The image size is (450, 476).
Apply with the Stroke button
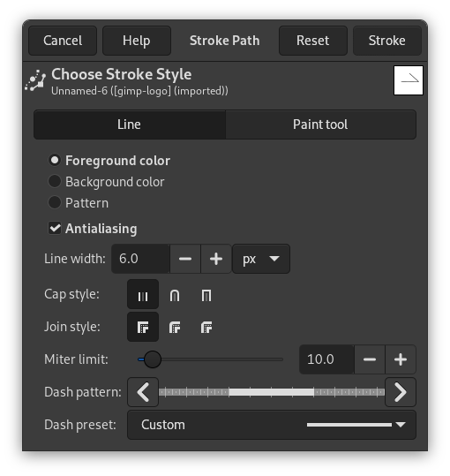coord(387,41)
